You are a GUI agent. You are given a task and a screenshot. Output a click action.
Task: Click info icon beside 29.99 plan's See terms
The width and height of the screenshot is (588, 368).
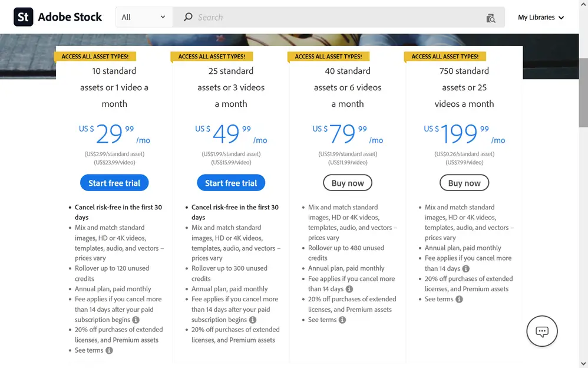click(109, 350)
